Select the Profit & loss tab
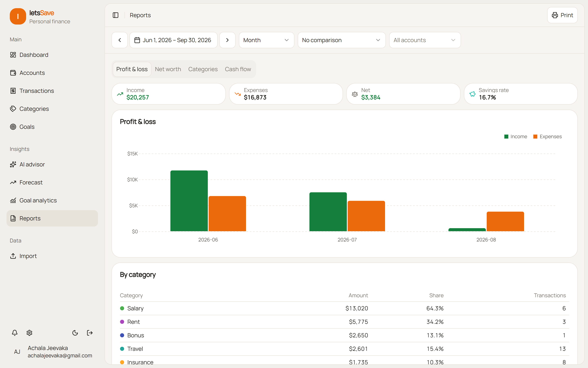 coord(132,69)
